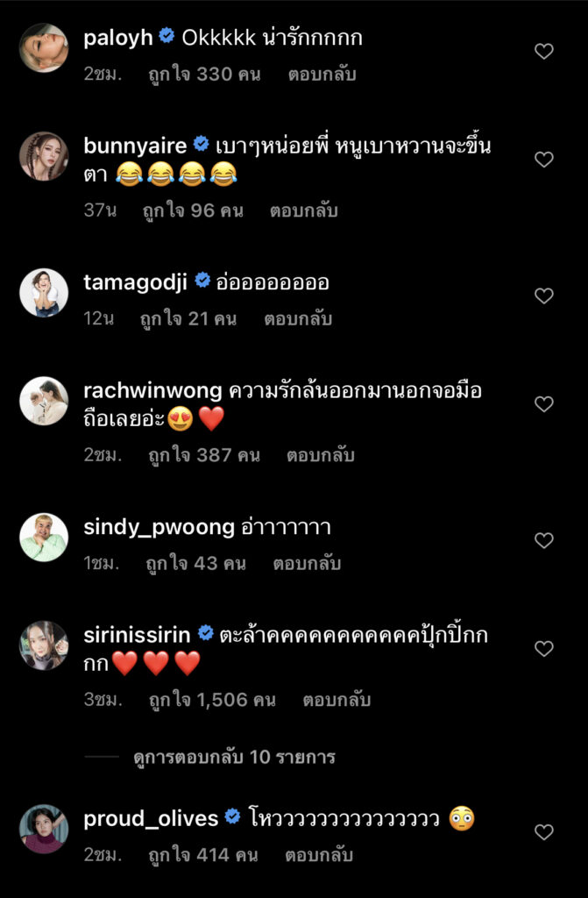
Task: Like sindy_pwoong's comment
Action: point(544,540)
